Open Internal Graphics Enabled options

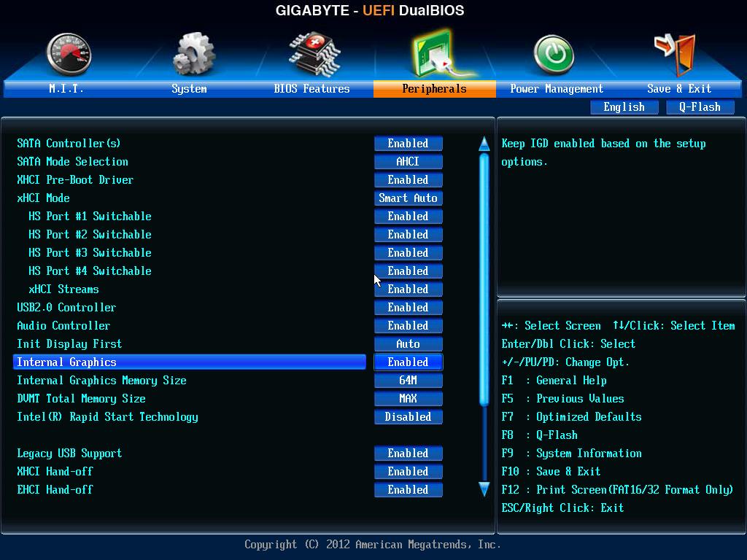pos(409,362)
